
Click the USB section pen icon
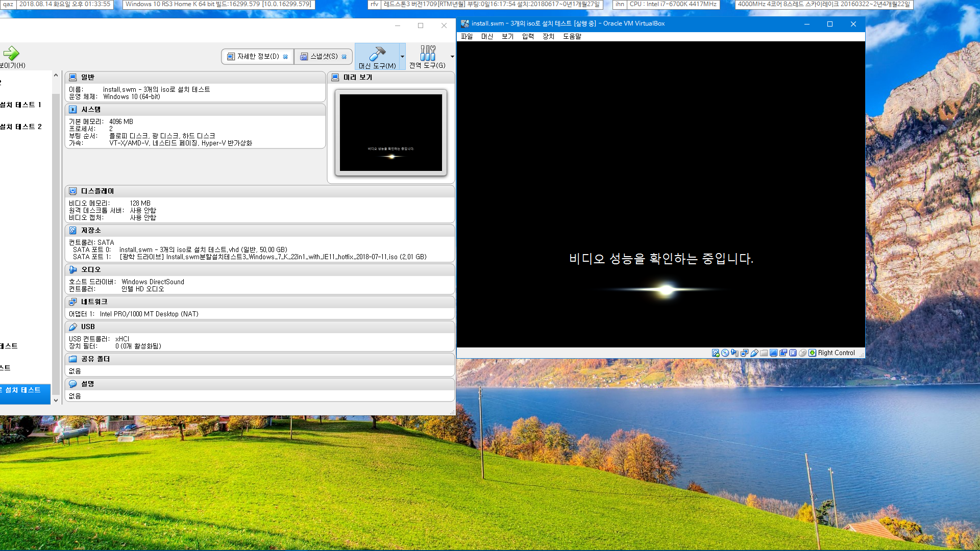[x=73, y=327]
